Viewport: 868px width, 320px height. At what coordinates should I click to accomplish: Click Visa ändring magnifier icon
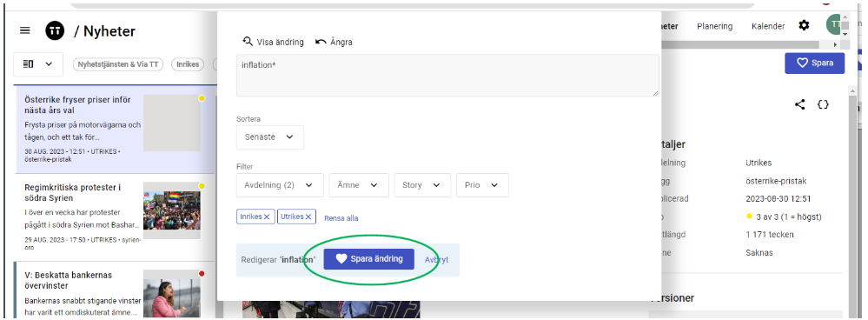[x=248, y=42]
